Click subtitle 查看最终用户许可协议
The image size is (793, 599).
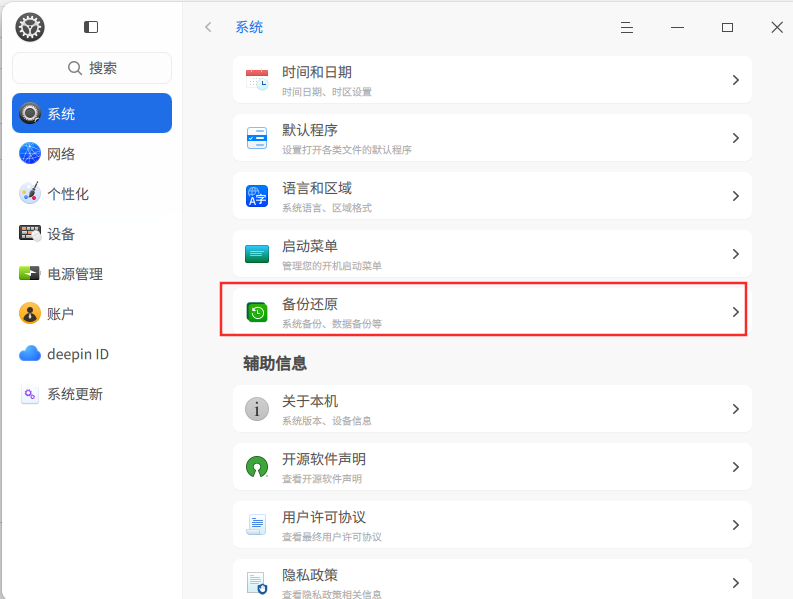click(x=332, y=537)
